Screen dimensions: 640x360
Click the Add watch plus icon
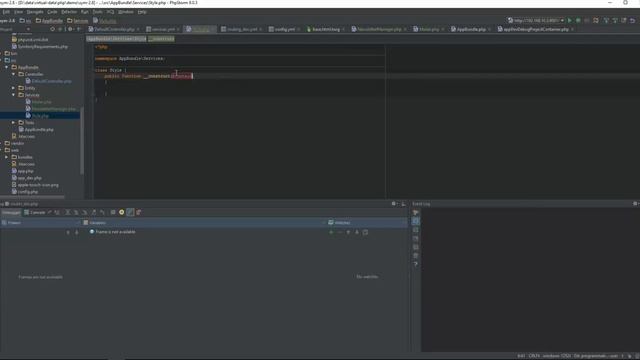pyautogui.click(x=331, y=232)
